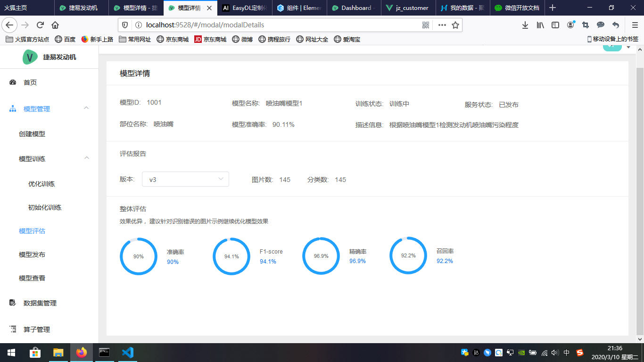This screenshot has width=644, height=362.
Task: Open the 百度 bookmark
Action: (65, 39)
